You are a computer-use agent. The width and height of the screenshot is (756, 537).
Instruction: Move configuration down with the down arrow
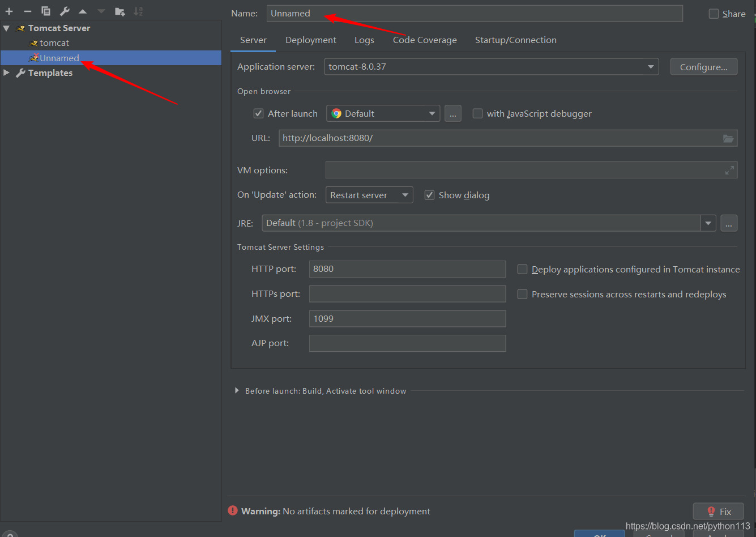point(101,11)
